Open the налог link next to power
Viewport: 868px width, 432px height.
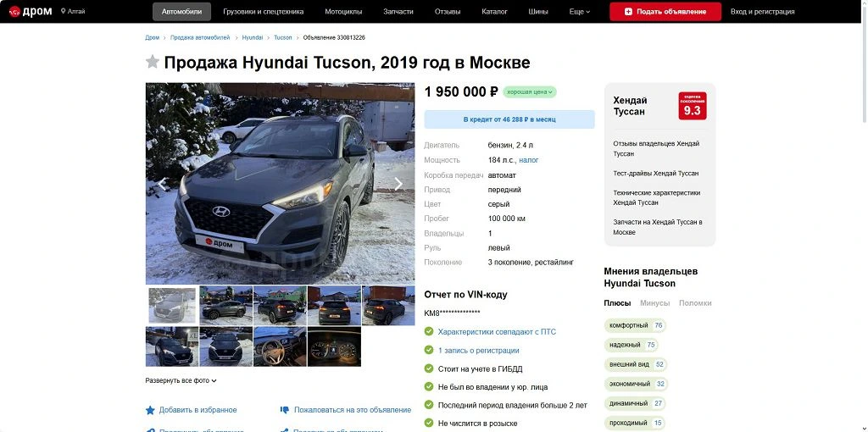coord(529,160)
